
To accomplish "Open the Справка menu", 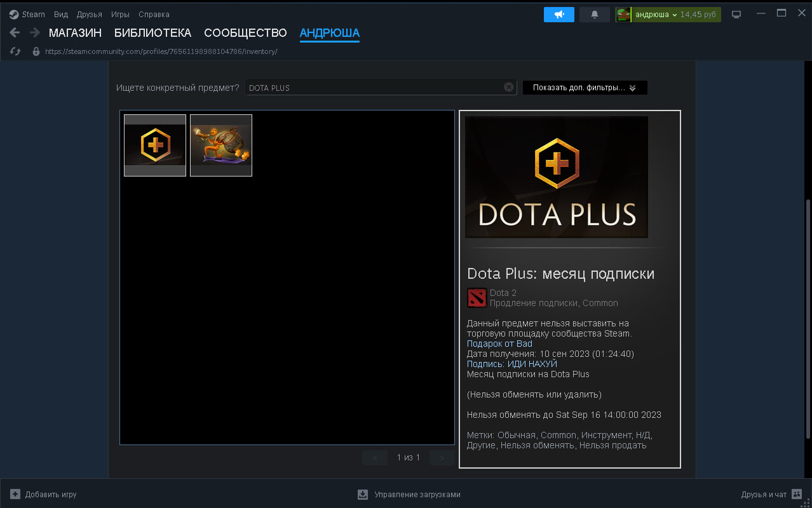I will 153,14.
